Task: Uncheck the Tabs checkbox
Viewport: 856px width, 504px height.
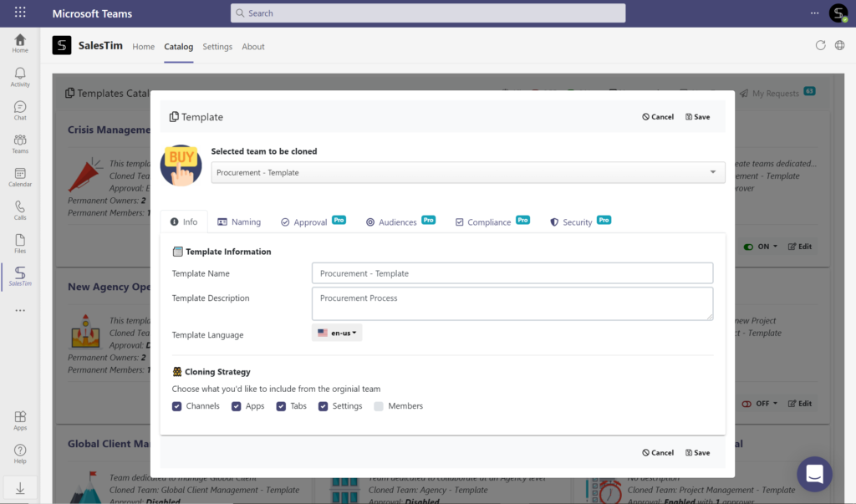Action: click(281, 406)
